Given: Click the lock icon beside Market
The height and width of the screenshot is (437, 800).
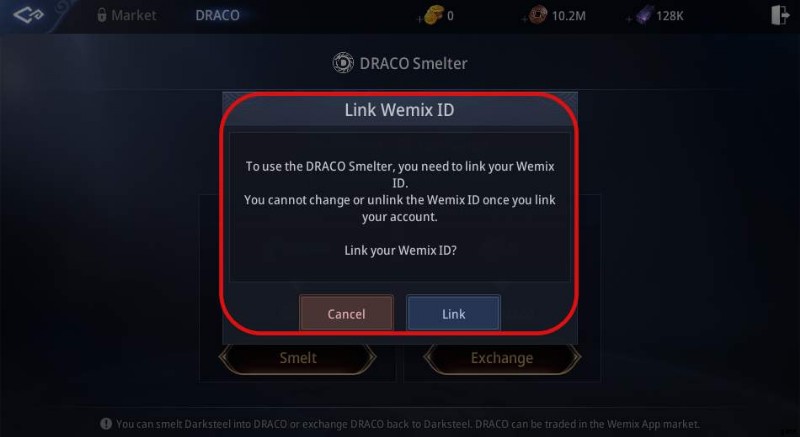Looking at the screenshot, I should [x=102, y=15].
